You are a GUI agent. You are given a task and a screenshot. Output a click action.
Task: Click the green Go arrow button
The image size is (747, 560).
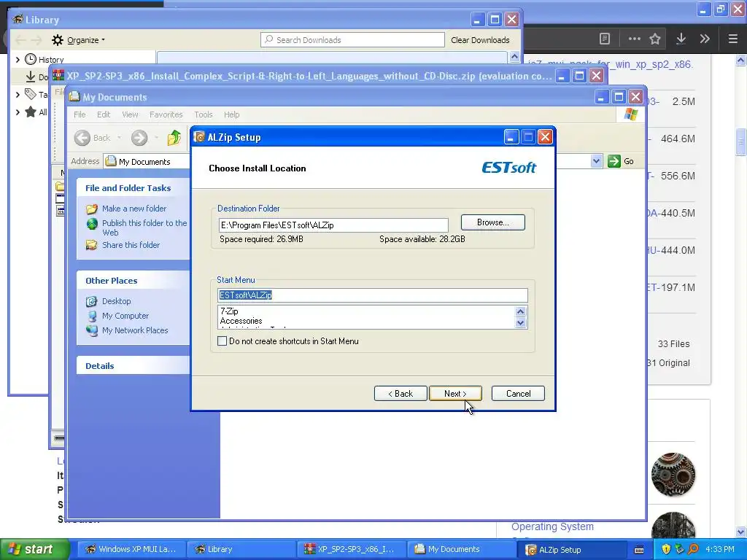[614, 161]
